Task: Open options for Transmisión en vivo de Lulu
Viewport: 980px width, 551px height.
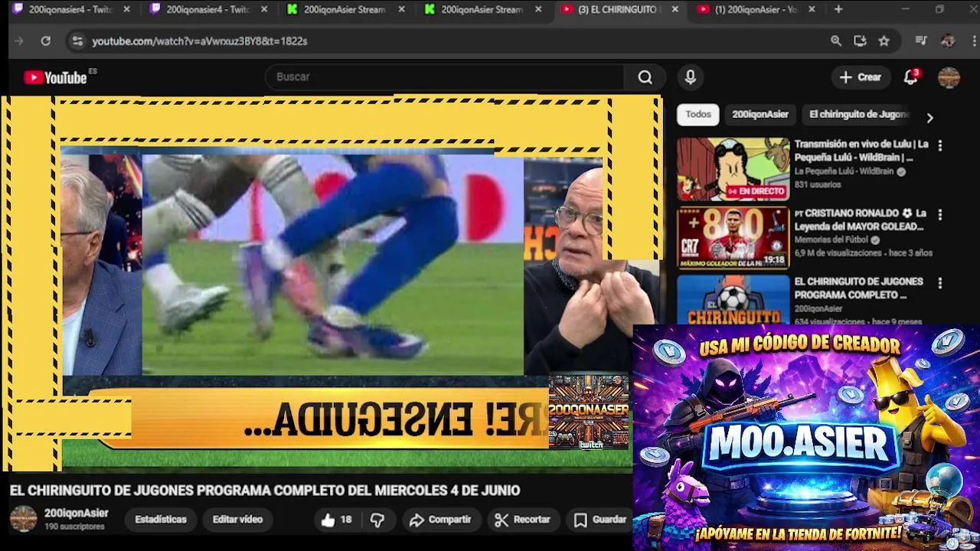Action: point(940,145)
